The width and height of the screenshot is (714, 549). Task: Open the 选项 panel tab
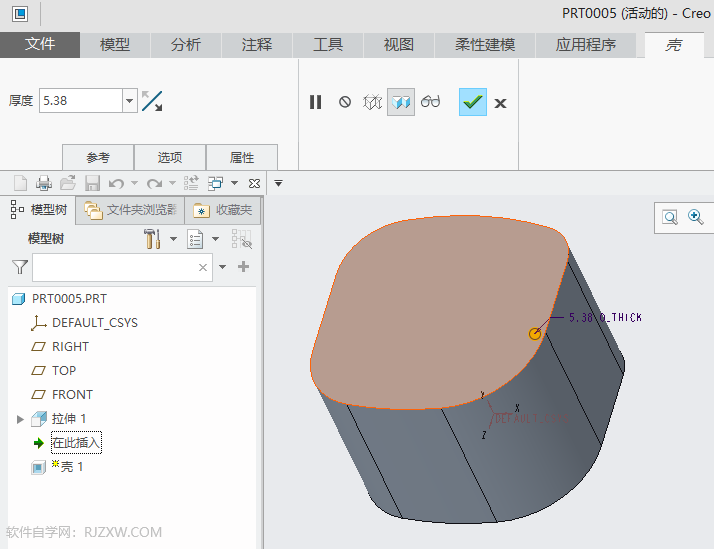click(170, 158)
